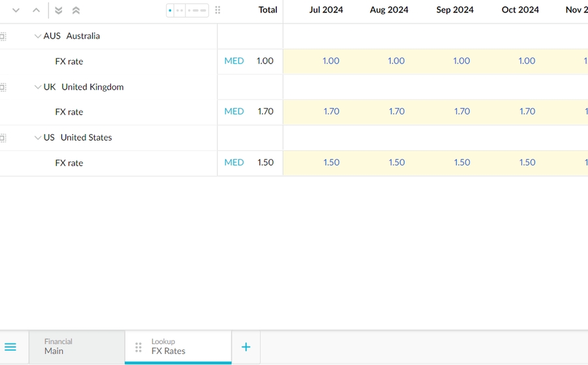Screen dimensions: 588x365
Task: Click the drag handle on FX Rates tab
Action: (138, 347)
